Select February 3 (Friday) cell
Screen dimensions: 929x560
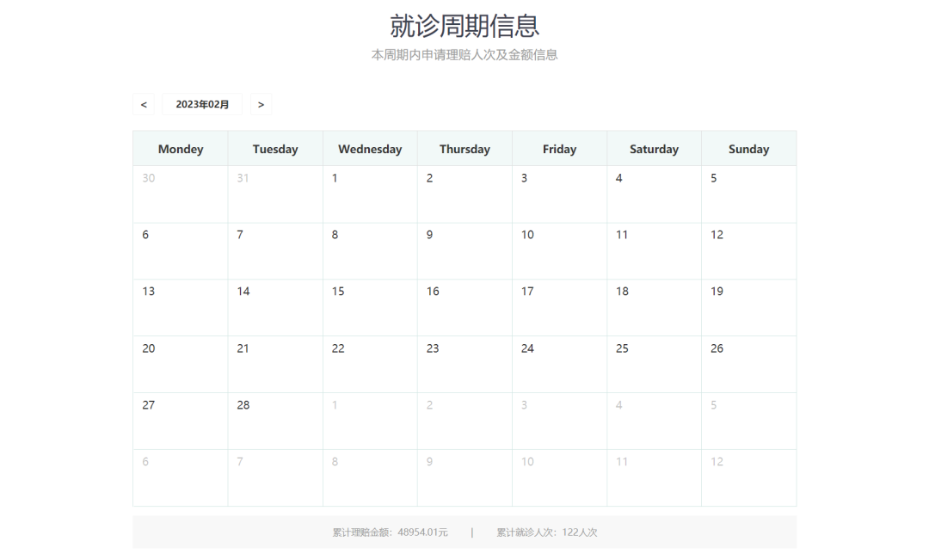tap(559, 194)
